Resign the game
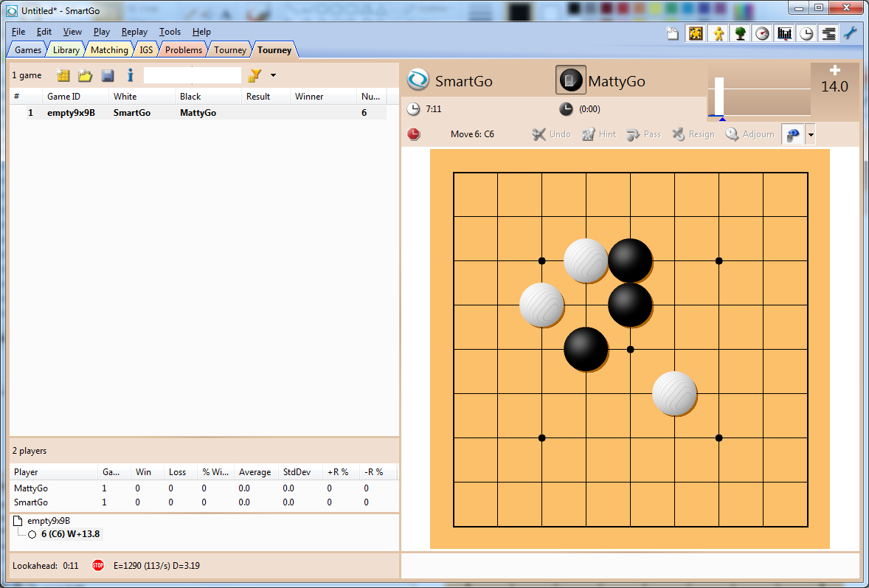This screenshot has width=869, height=588. coord(693,134)
